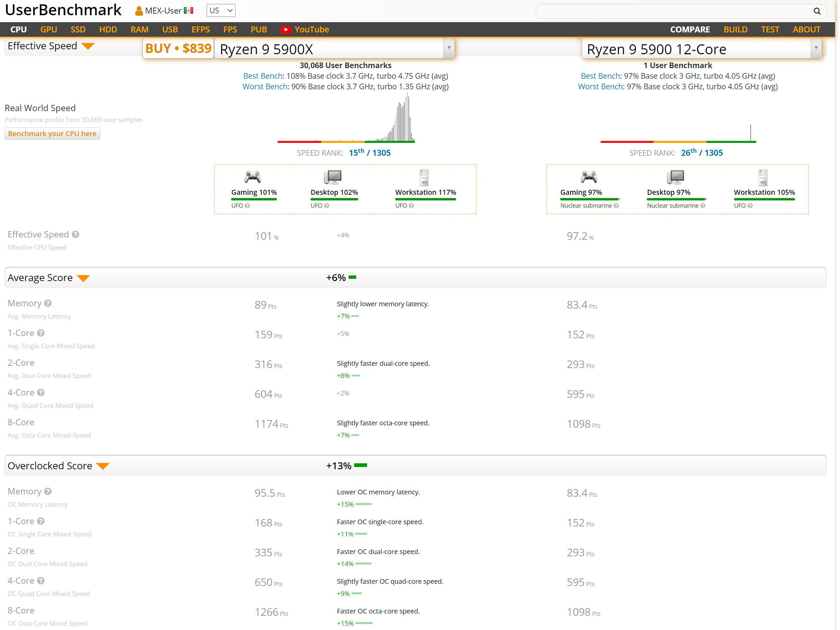Click the YouTube play icon

(286, 30)
